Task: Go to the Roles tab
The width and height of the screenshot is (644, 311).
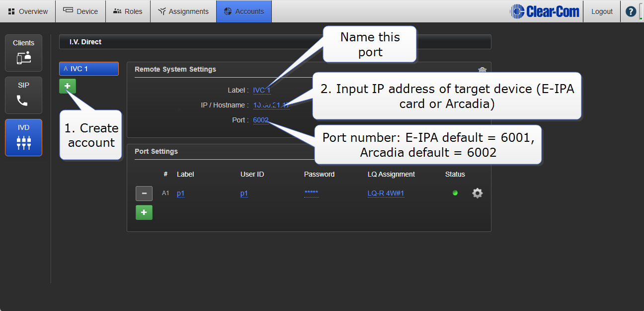Action: 128,11
